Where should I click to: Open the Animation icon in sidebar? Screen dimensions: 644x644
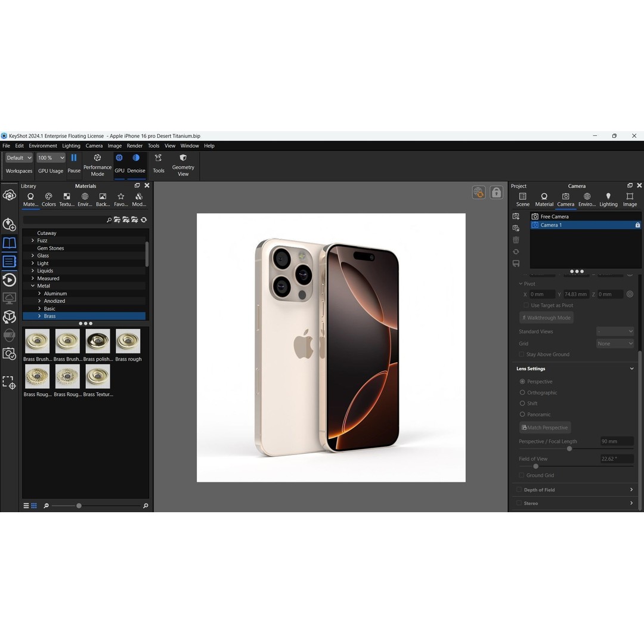[x=9, y=280]
